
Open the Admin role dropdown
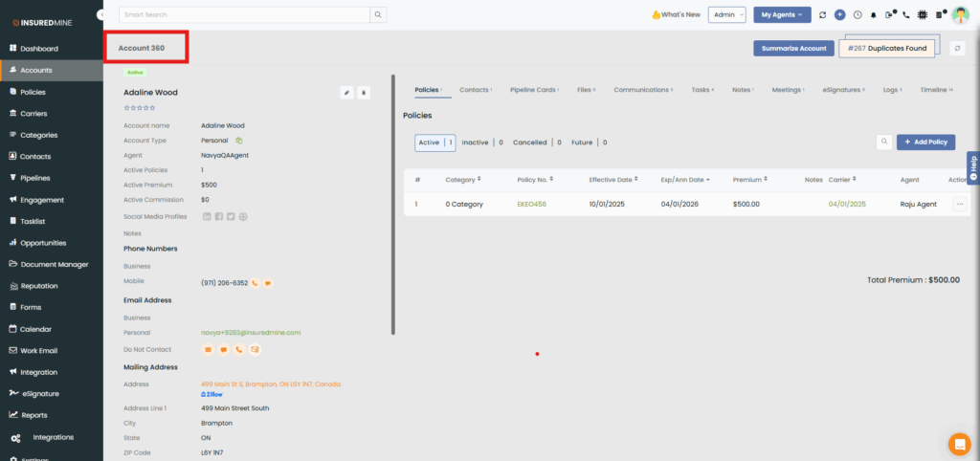click(728, 14)
